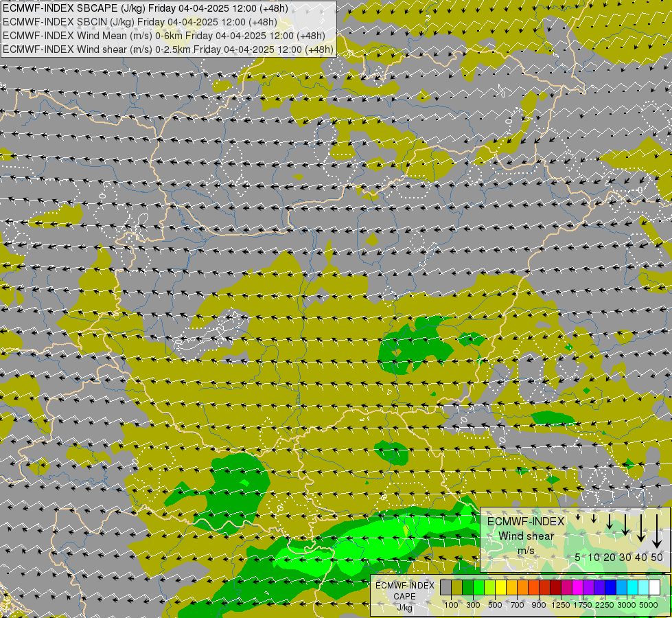Select the 900 value on the CAPE scale

[x=539, y=605]
